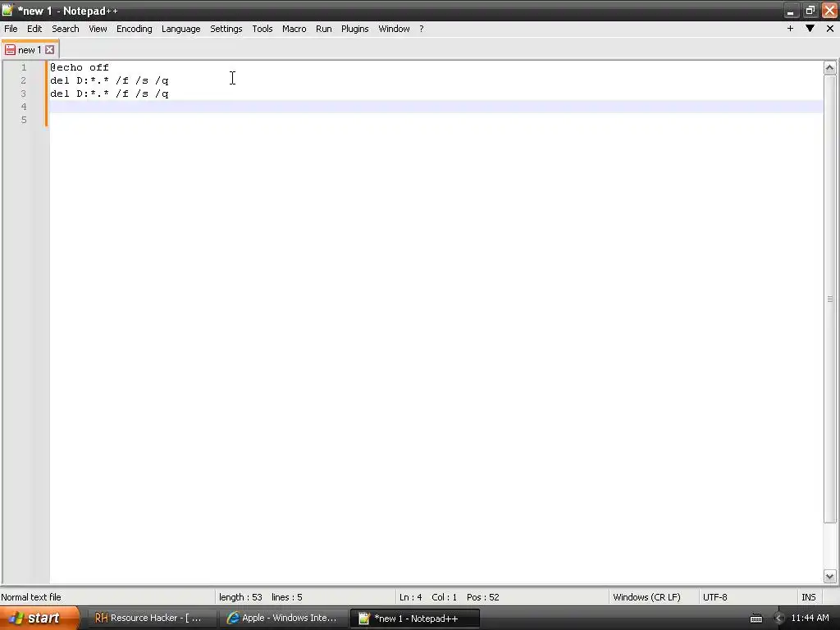Click line number 1 in margin

[x=24, y=67]
